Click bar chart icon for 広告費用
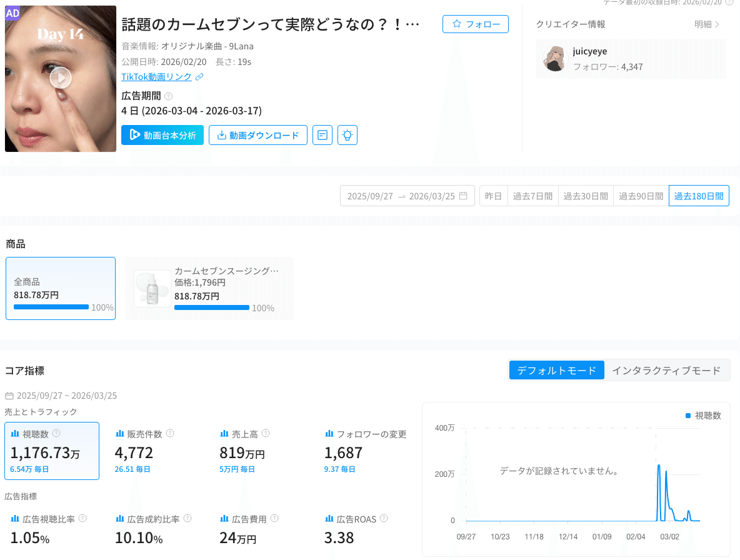740x560 pixels. (224, 519)
